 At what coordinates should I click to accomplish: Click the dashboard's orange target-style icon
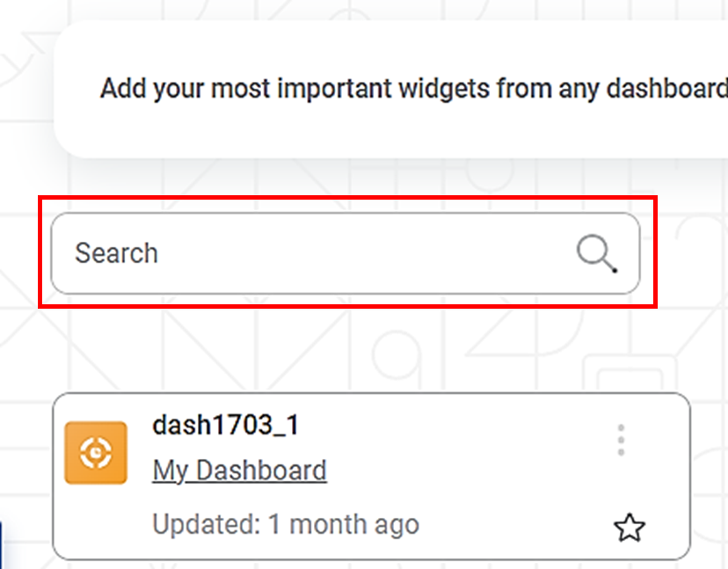[96, 453]
